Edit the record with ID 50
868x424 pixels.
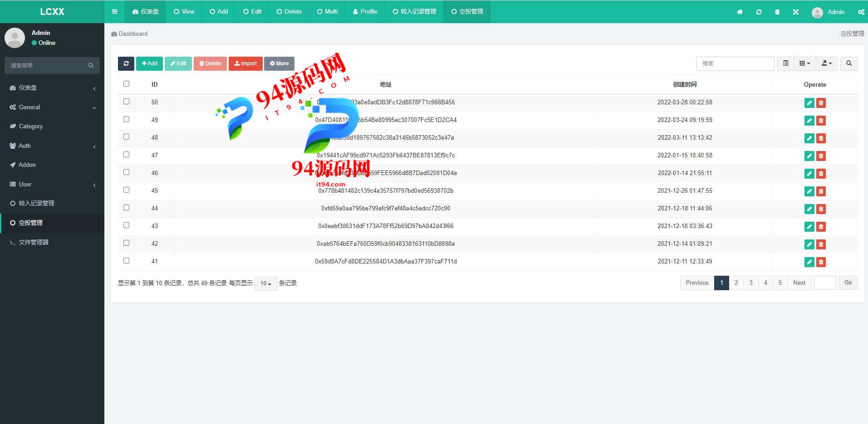(x=809, y=103)
